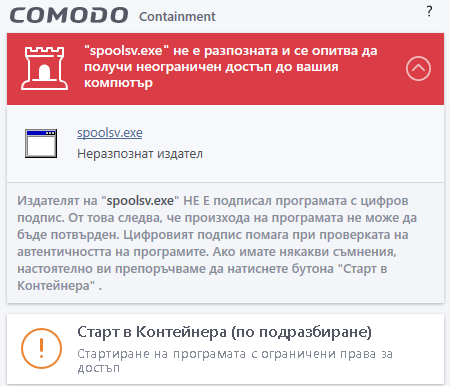
Task: Click the red banner headline about spoolsv.exe
Action: (231, 67)
